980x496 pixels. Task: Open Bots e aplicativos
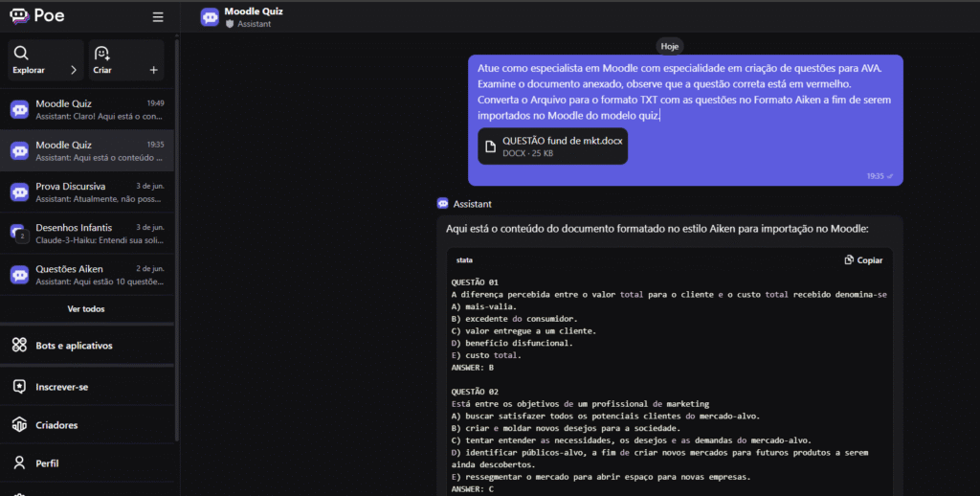point(87,346)
